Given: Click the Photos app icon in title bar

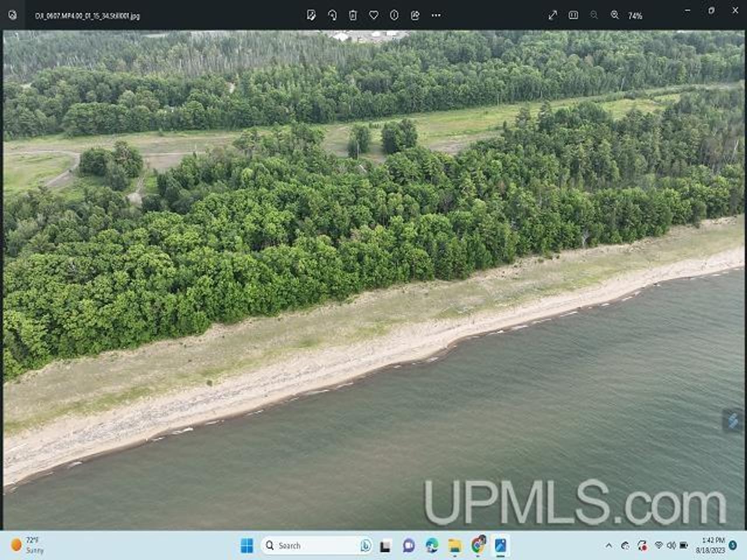Looking at the screenshot, I should click(13, 15).
